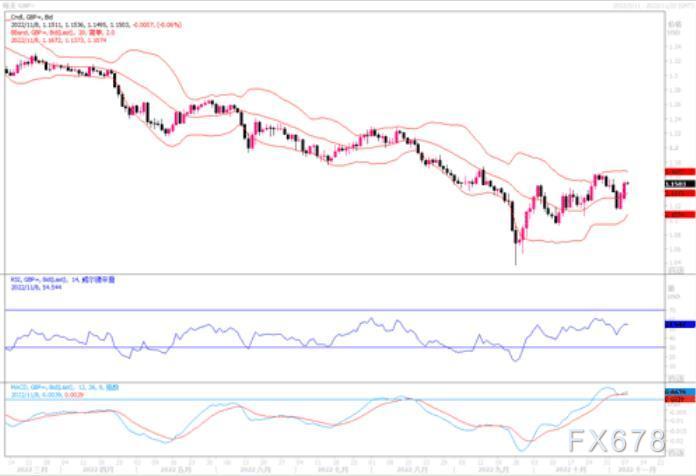Click the dark blue RSI value tag
The width and height of the screenshot is (696, 476).
[x=680, y=325]
